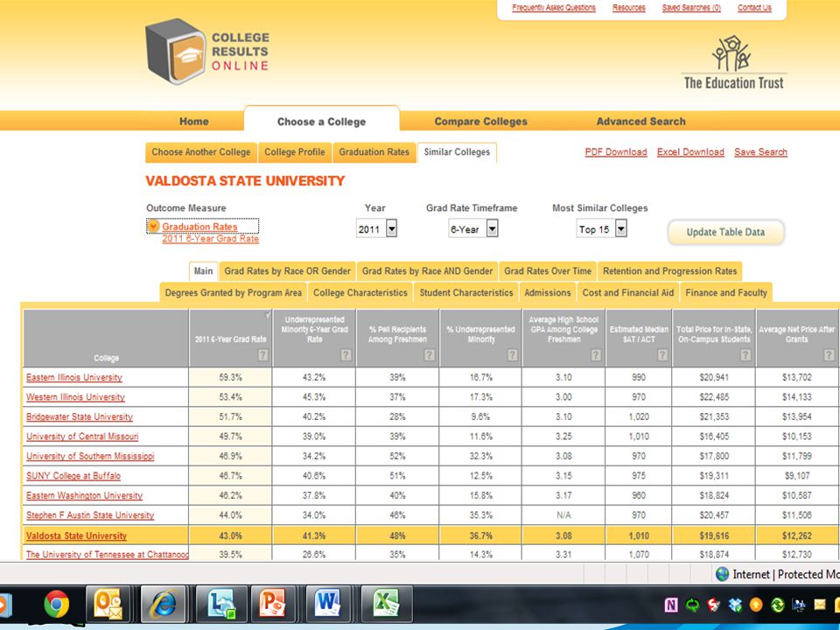Open SUNY College at Buffalo link

pyautogui.click(x=73, y=476)
